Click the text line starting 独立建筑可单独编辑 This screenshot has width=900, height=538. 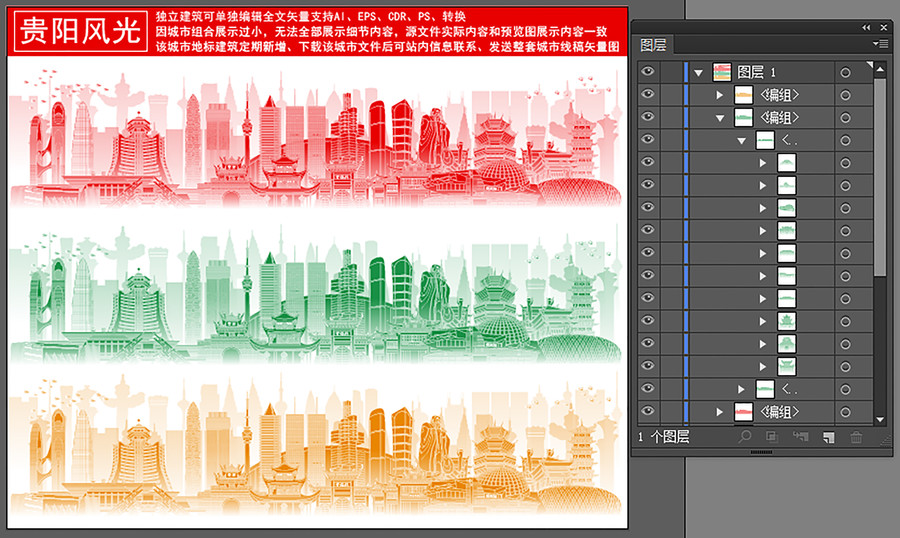311,17
